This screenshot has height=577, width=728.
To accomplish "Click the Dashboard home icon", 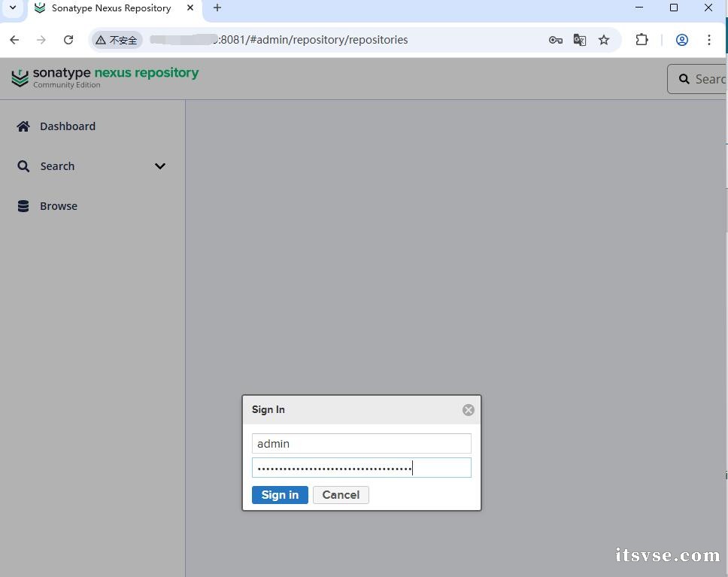I will [23, 126].
